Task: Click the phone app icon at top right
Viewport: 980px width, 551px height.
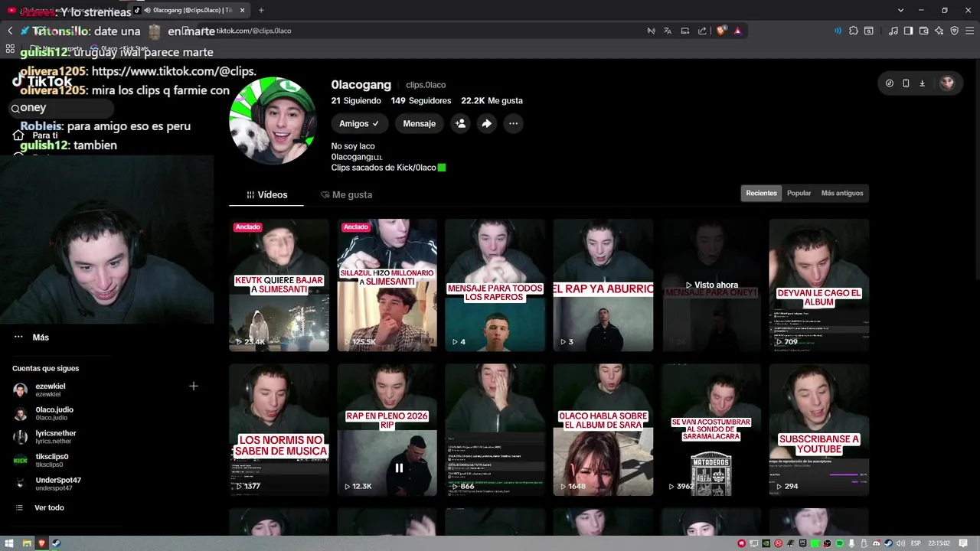Action: pyautogui.click(x=906, y=83)
